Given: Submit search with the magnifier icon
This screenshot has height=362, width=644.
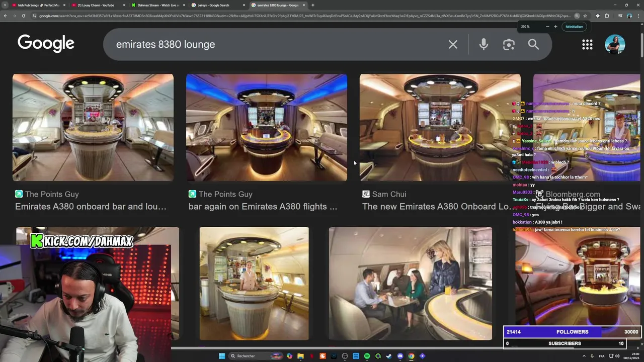Looking at the screenshot, I should [x=533, y=44].
